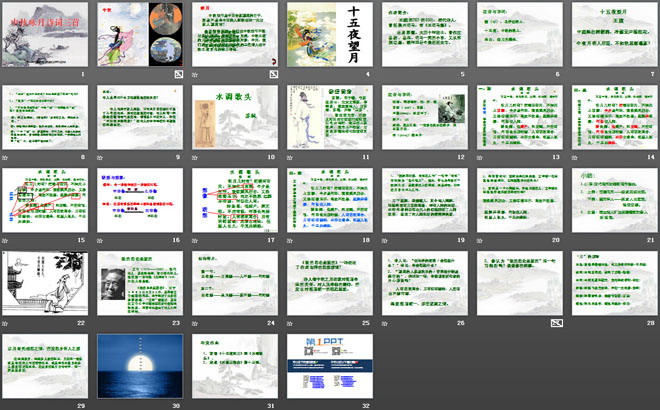Click the animation star icon below slide 8
This screenshot has width=660, height=410.
click(x=6, y=158)
